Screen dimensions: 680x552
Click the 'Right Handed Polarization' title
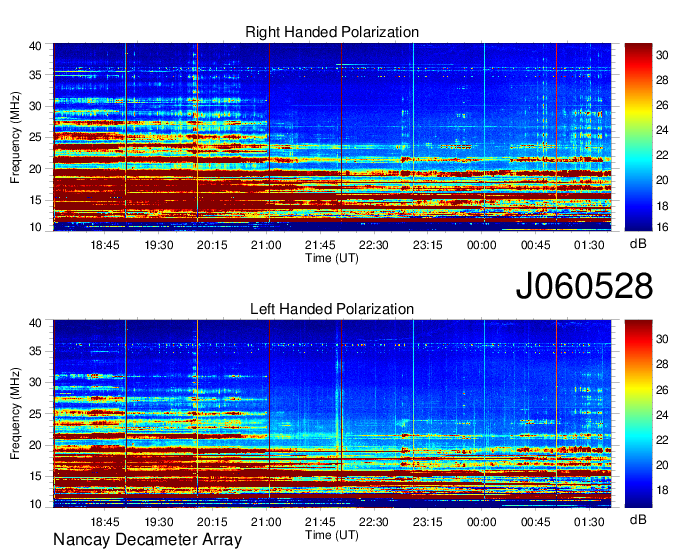332,32
